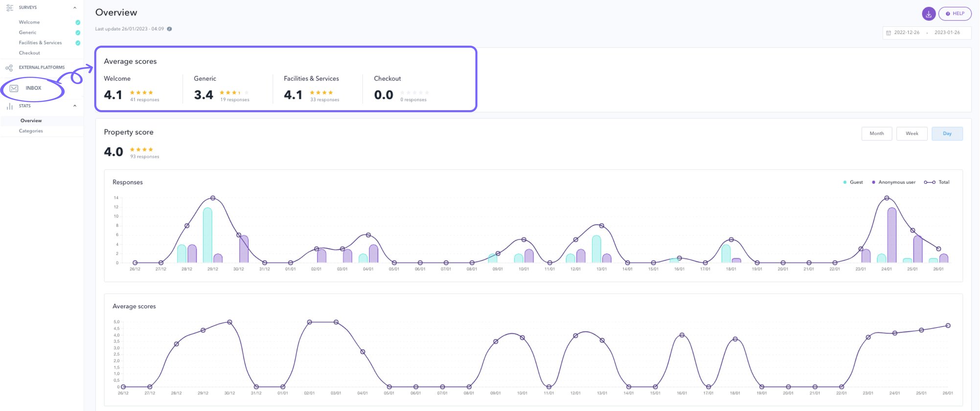The image size is (980, 411).
Task: Collapse the Surveys section chevron
Action: point(75,7)
